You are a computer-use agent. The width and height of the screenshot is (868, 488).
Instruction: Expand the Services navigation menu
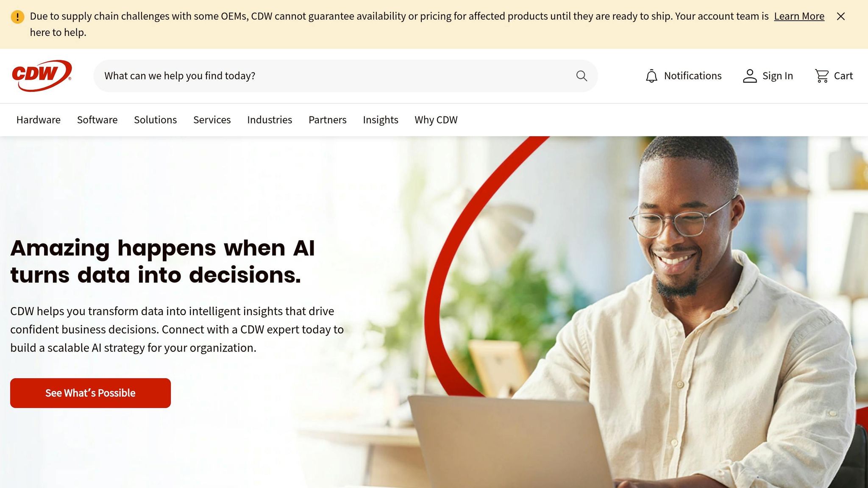(212, 120)
